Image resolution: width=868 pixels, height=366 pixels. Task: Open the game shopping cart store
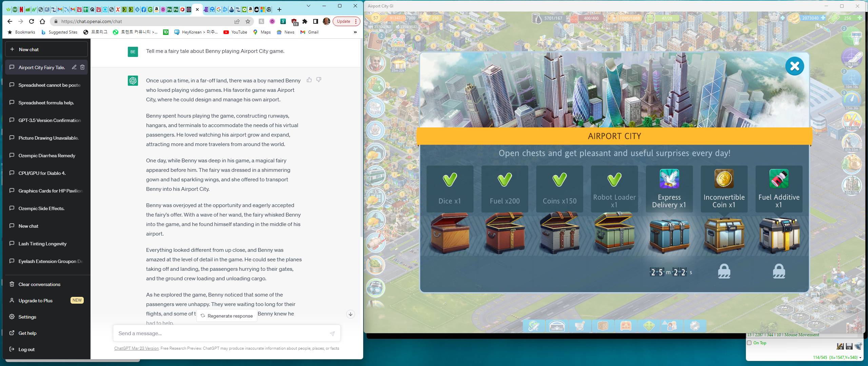[580, 326]
